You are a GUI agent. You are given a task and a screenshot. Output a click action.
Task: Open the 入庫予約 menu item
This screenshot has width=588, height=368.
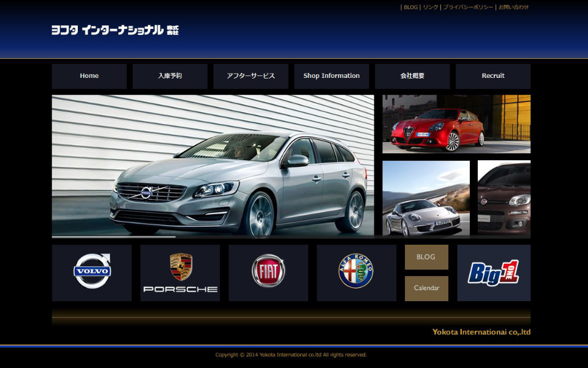point(170,76)
